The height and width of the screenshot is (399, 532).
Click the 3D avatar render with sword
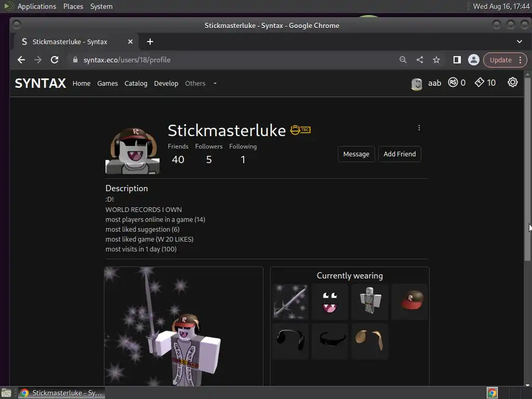click(183, 326)
